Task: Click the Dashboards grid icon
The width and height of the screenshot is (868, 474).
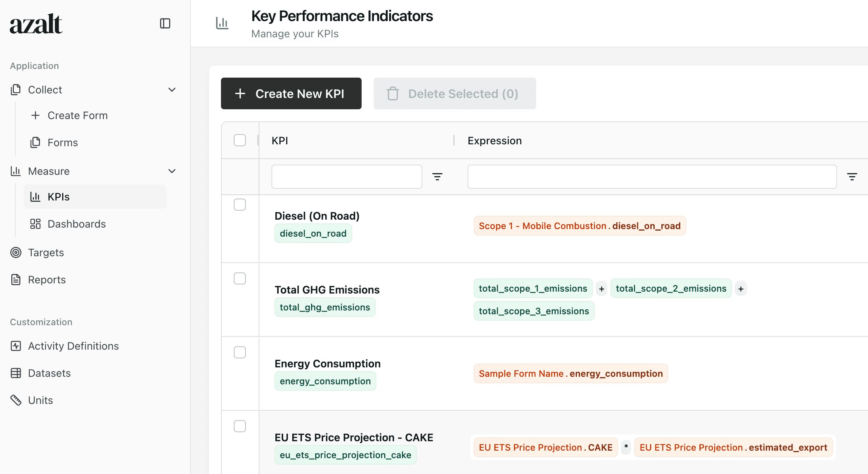Action: pyautogui.click(x=35, y=223)
